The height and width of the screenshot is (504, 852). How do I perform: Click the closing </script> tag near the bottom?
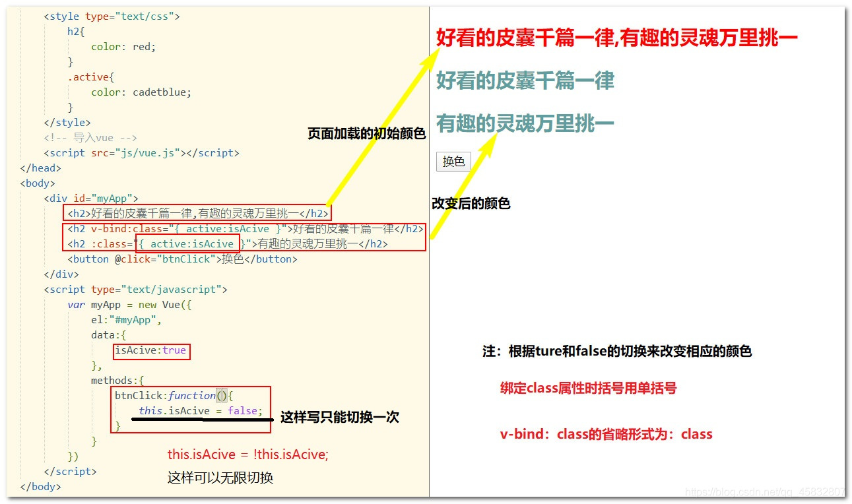point(70,471)
